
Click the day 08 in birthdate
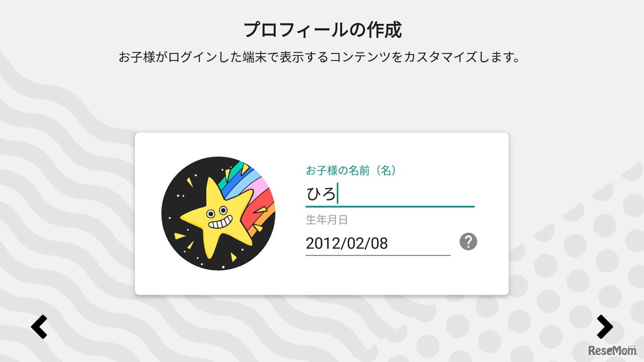click(x=378, y=244)
